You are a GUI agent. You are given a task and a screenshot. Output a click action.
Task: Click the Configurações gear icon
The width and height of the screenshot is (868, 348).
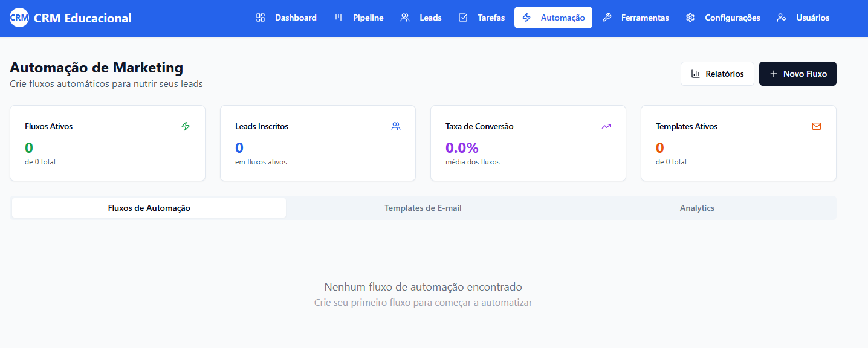pyautogui.click(x=690, y=18)
